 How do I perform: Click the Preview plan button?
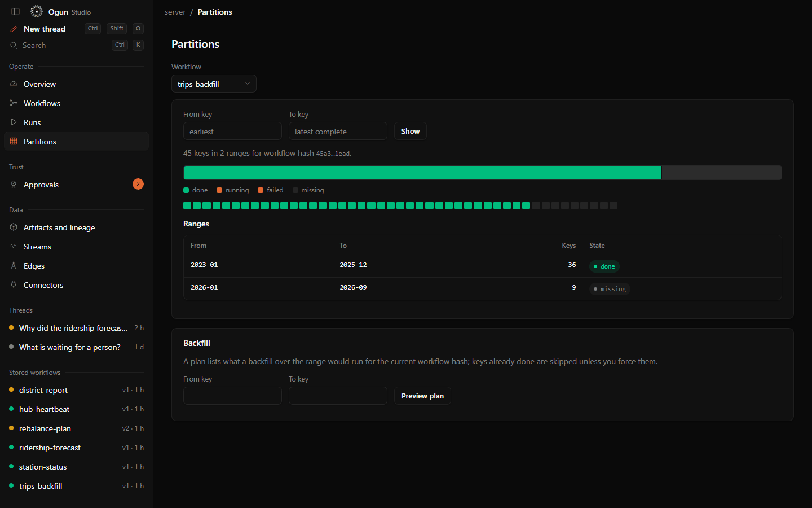coord(422,396)
